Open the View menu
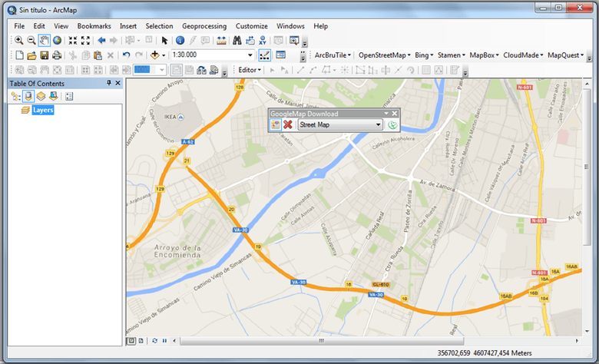 [x=61, y=26]
